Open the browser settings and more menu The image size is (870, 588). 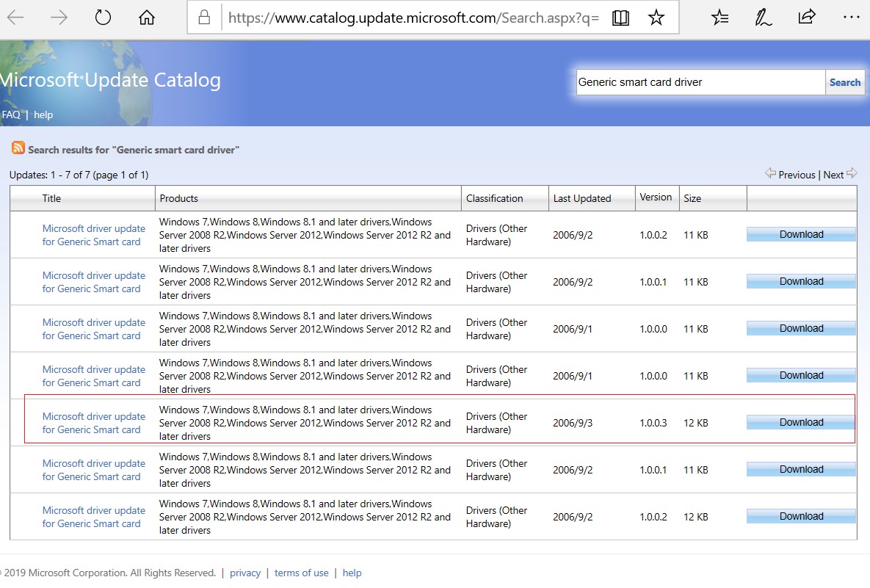tap(851, 17)
